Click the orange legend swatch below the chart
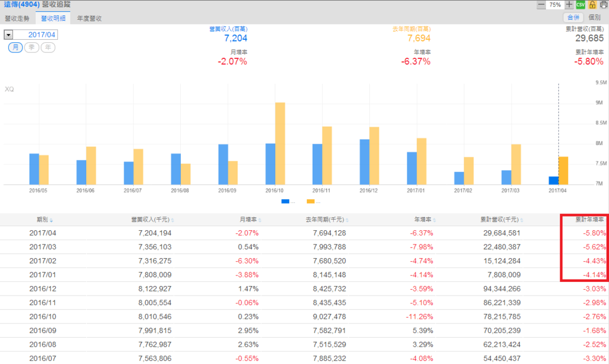The width and height of the screenshot is (609, 364). 310,201
